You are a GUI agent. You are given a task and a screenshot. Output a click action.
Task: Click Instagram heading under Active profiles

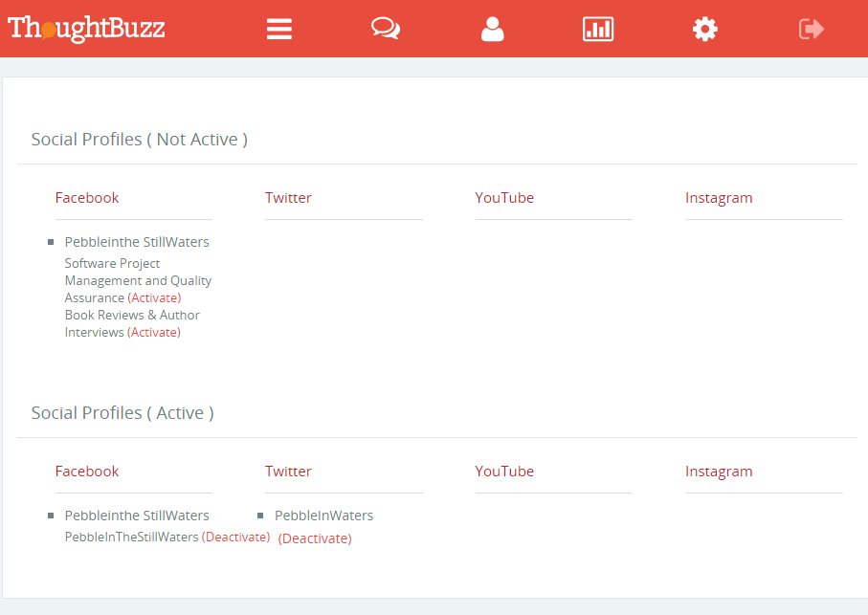coord(719,472)
